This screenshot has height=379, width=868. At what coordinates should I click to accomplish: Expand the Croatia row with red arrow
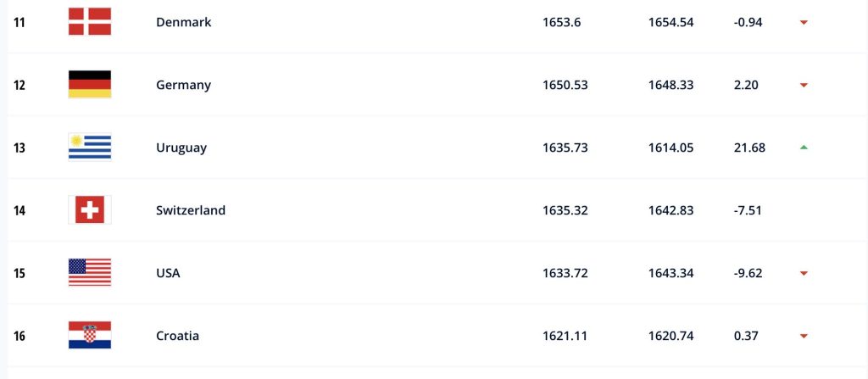804,336
